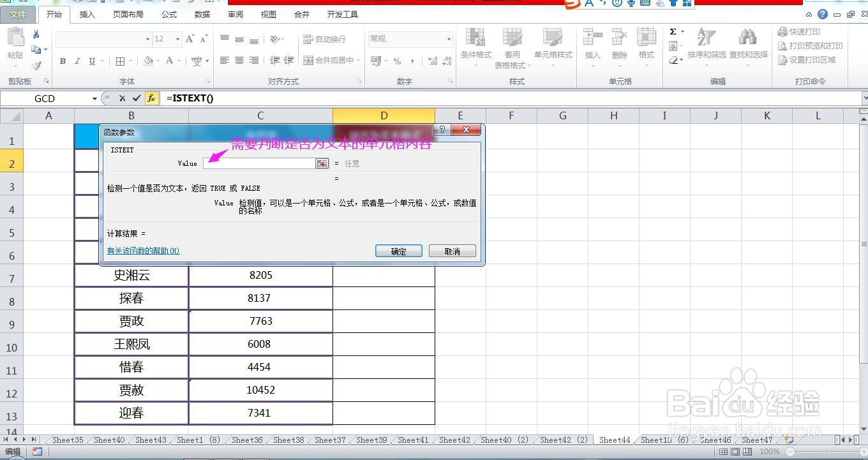868x460 pixels.
Task: Click the Format Painter brush icon
Action: [36, 65]
